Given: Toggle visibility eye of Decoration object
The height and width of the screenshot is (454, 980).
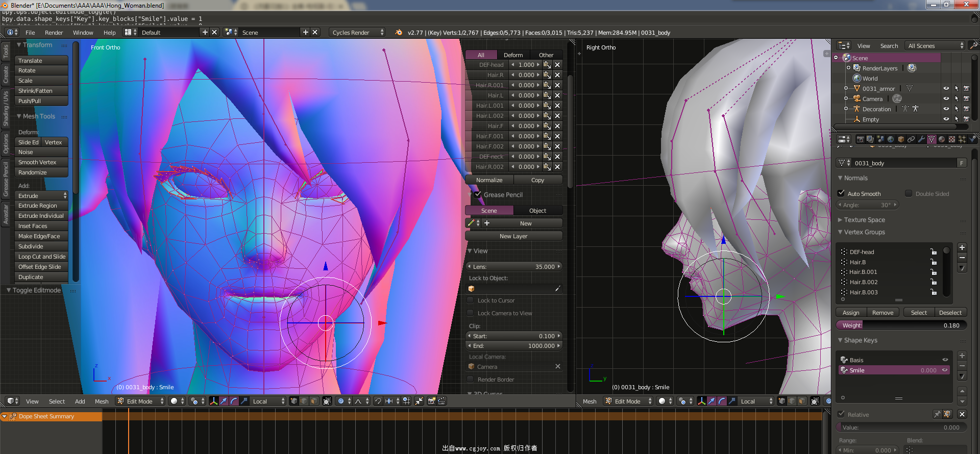Looking at the screenshot, I should 946,109.
